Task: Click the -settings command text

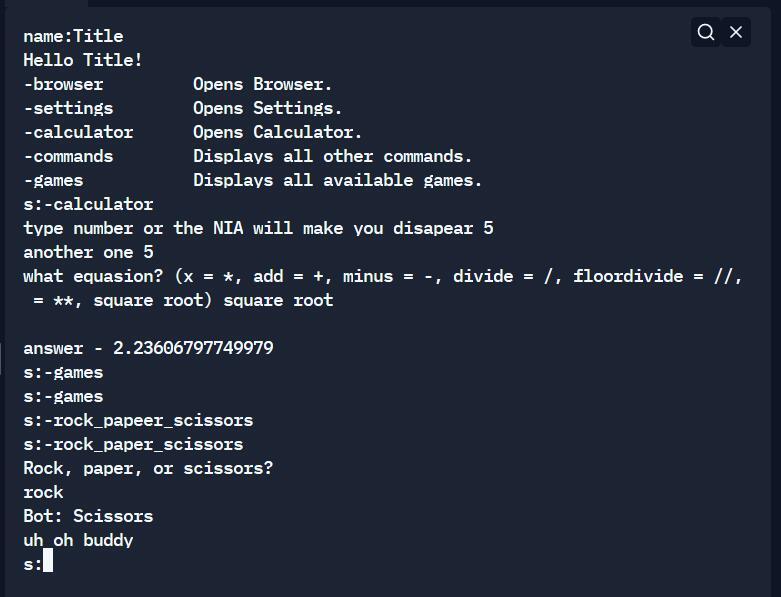Action: [x=69, y=108]
